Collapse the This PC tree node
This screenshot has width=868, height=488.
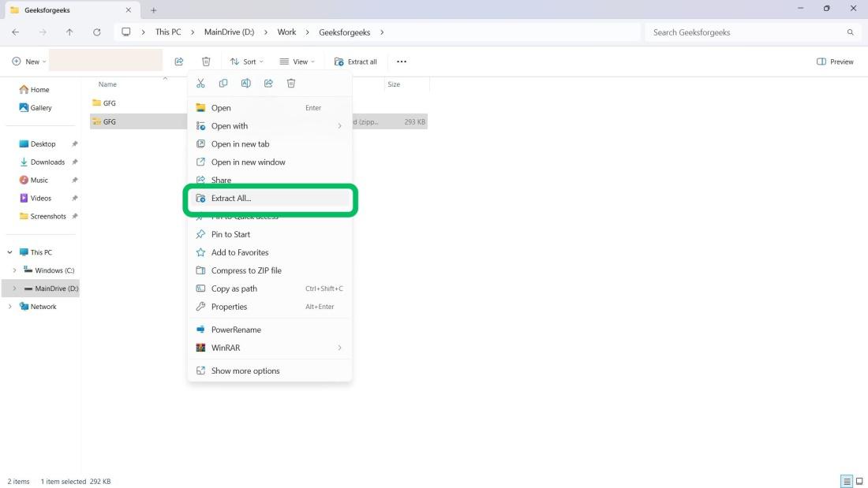click(x=10, y=252)
